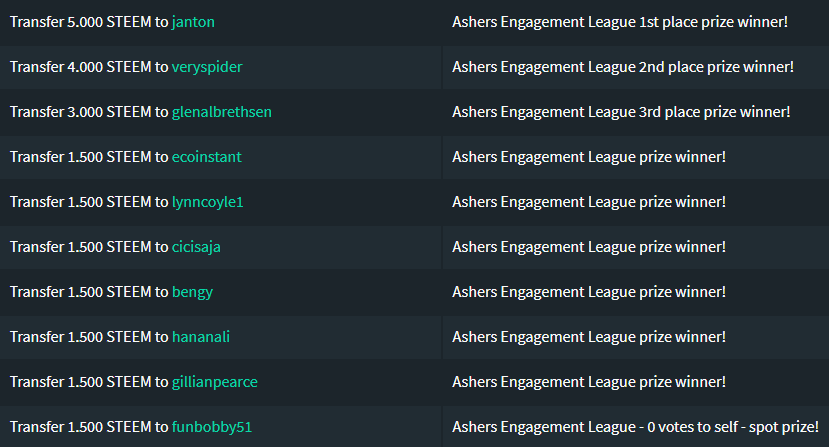The height and width of the screenshot is (447, 829).
Task: Select the 3rd place prize winner memo
Action: tap(621, 112)
